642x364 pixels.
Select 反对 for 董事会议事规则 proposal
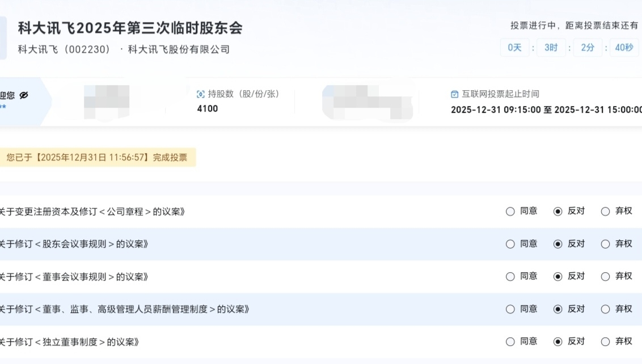click(557, 276)
